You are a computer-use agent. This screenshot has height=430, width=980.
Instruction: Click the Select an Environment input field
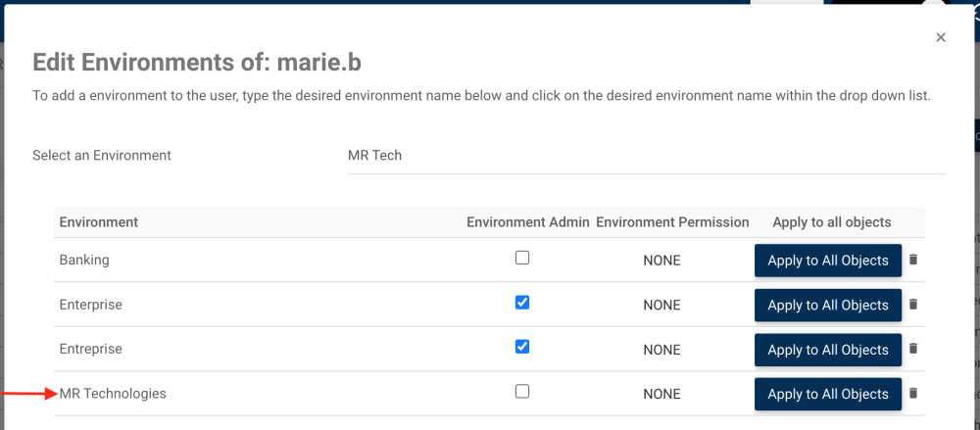click(647, 156)
